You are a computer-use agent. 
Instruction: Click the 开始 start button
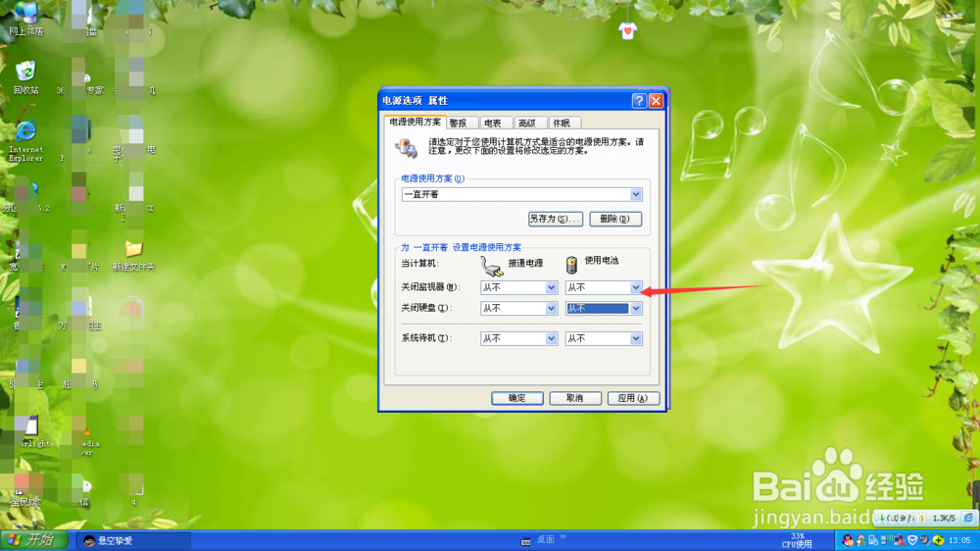32,540
